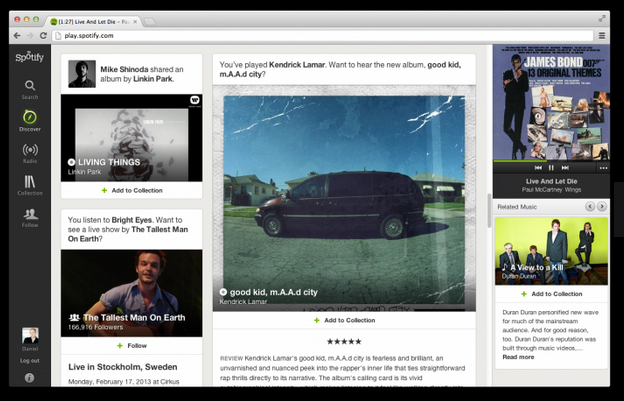Open the Living Things album cover
Viewport: 624px width, 401px height.
pos(131,138)
